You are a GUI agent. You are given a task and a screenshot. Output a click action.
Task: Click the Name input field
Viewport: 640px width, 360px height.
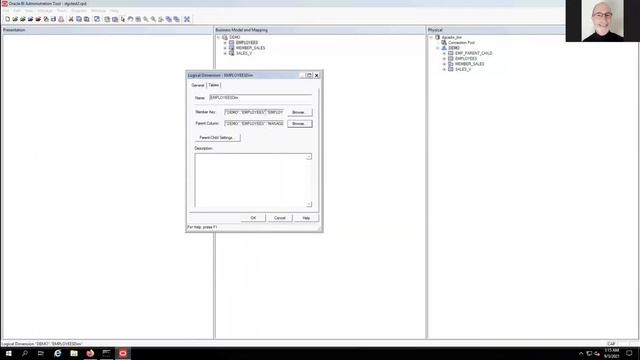(x=260, y=98)
